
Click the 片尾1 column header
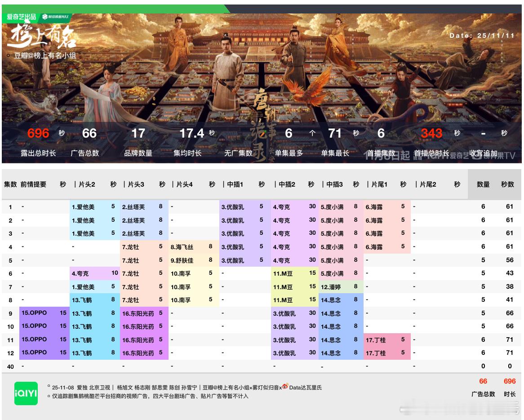tap(379, 184)
